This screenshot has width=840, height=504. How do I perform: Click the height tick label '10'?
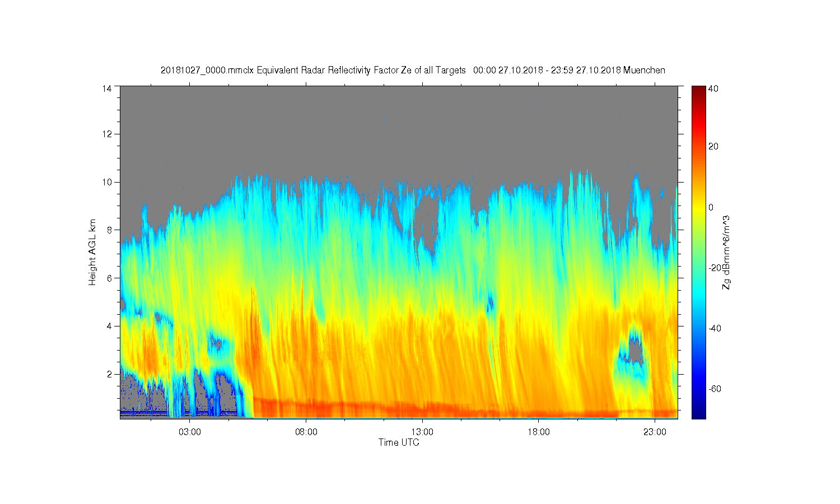[x=106, y=182]
